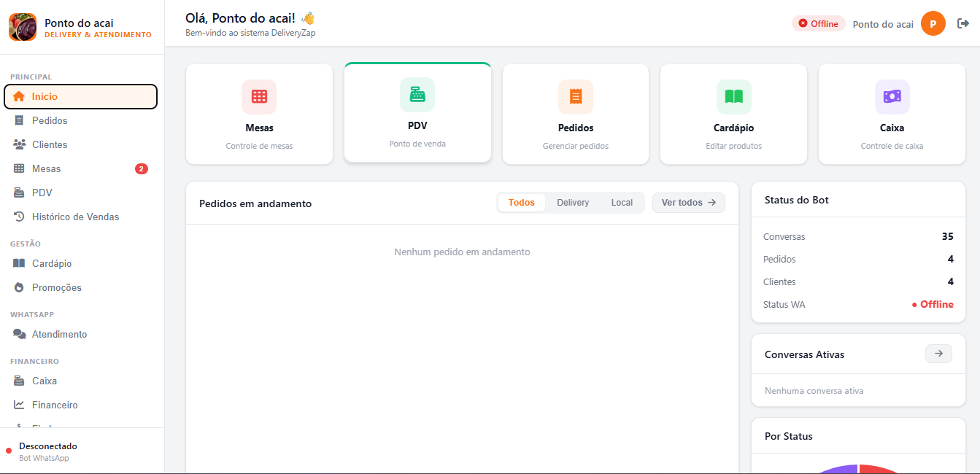Open the Pedidos Gerenciar pedidos card
This screenshot has width=980, height=474.
point(576,114)
